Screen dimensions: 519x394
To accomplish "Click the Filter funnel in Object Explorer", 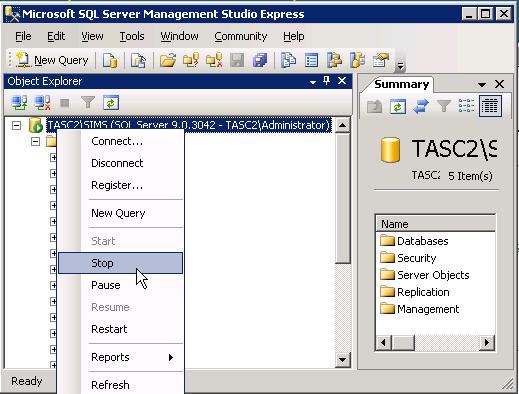I will point(88,103).
